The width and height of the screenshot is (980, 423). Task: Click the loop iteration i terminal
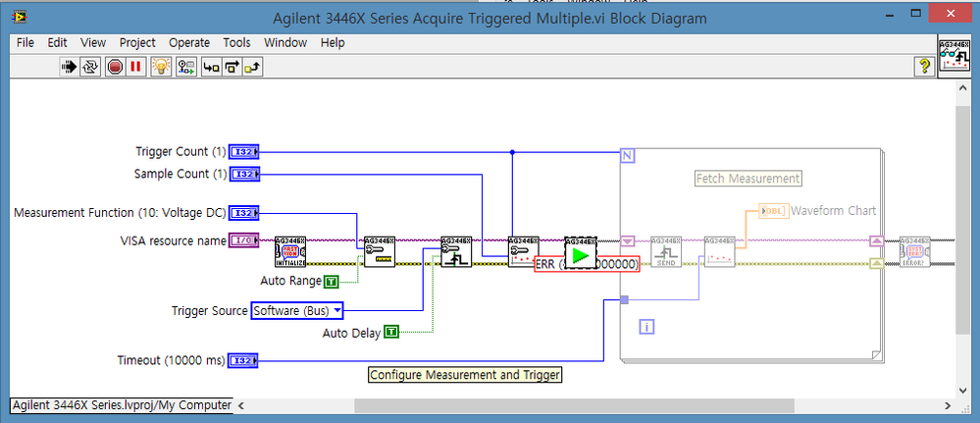click(x=646, y=326)
